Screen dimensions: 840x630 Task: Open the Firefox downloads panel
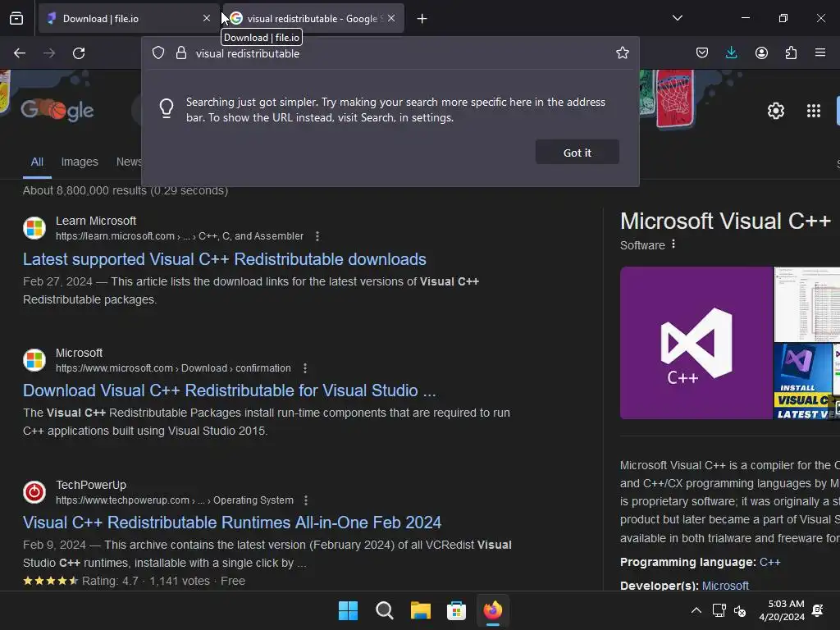click(x=731, y=52)
